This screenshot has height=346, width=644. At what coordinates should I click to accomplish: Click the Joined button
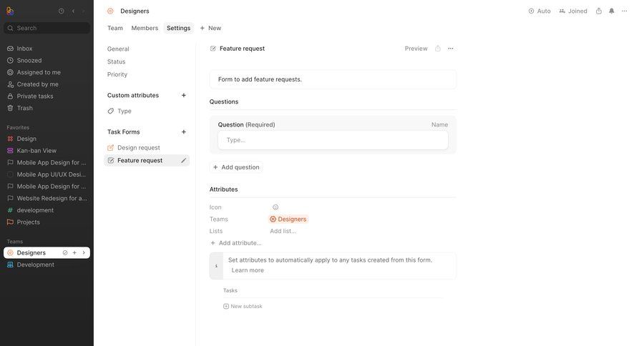[573, 11]
